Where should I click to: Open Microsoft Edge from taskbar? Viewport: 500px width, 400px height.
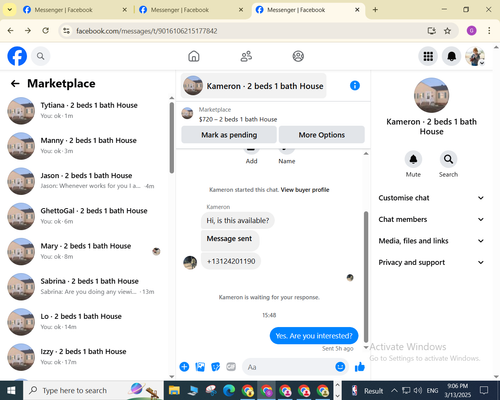pyautogui.click(x=229, y=390)
